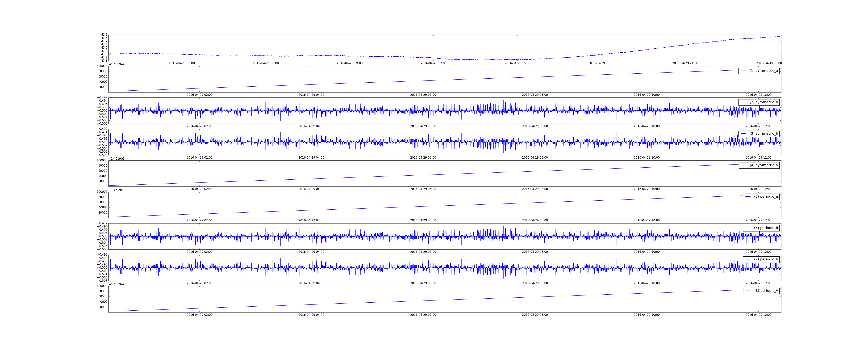Click the (4) symmetric_v legend entry
Viewport: 868px width, 347px height.
click(x=763, y=165)
